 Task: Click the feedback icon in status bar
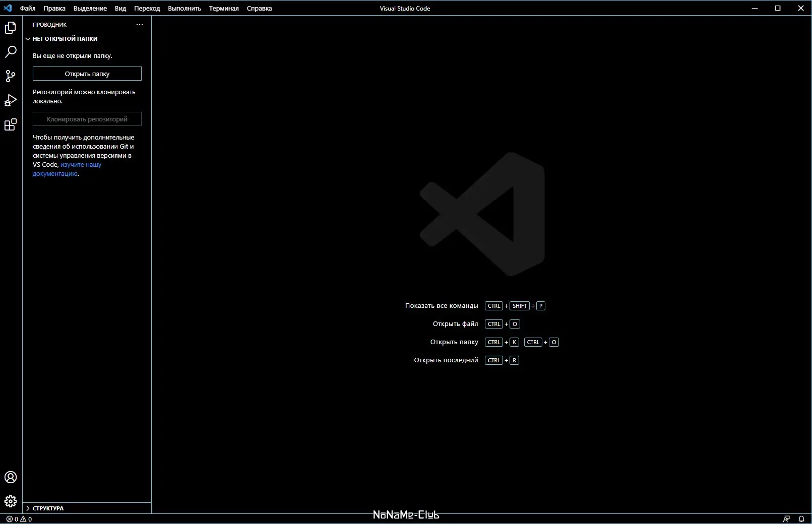pyautogui.click(x=786, y=519)
